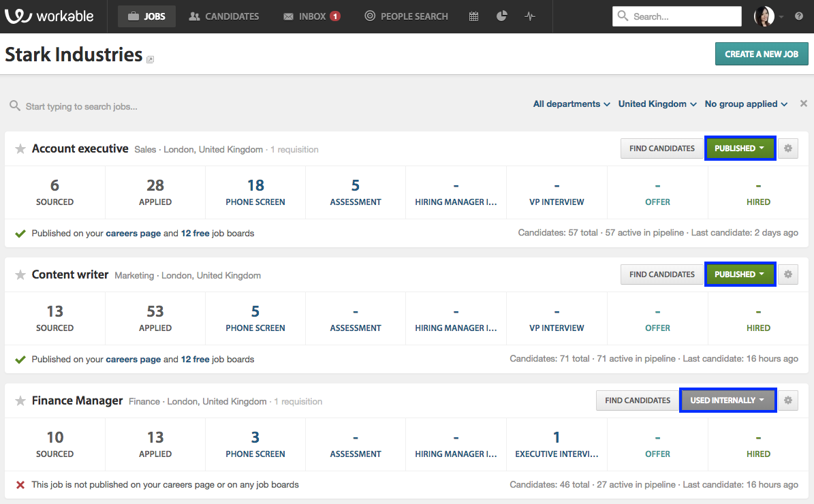Open Stark Industries external link icon
The image size is (814, 504).
150,59
